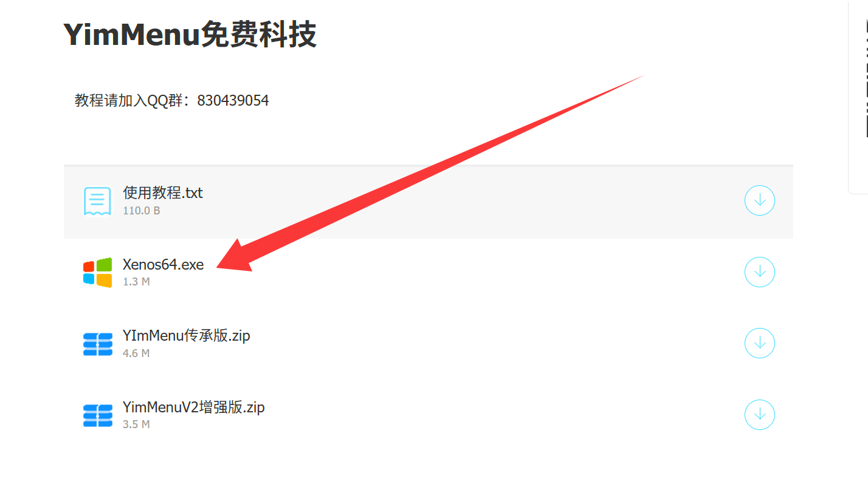Click the YimMenu免费科技 page title
868x501 pixels.
point(190,35)
